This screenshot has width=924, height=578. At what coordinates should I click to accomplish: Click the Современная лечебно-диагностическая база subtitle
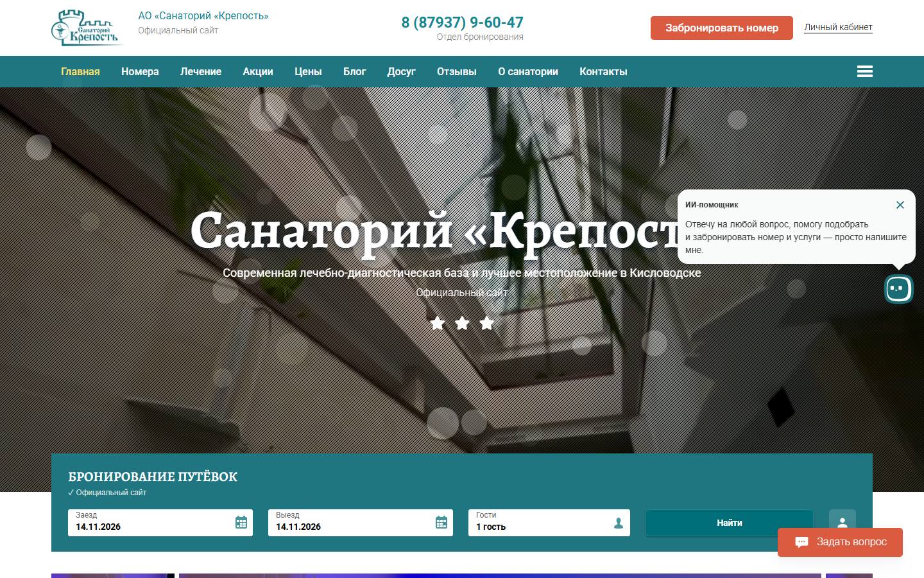462,273
